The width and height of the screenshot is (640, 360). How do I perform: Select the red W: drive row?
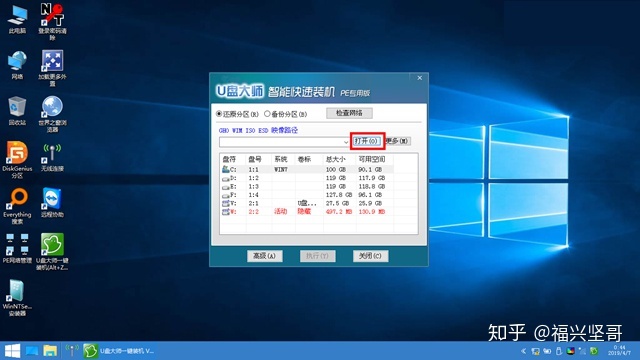[x=307, y=212]
